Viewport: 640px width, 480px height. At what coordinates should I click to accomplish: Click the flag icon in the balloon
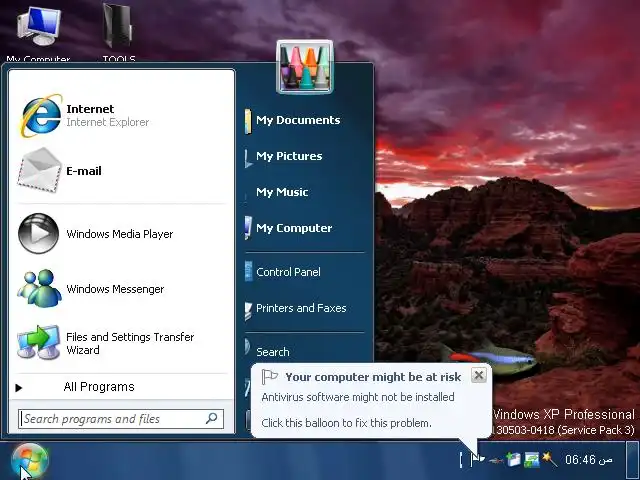pos(269,376)
